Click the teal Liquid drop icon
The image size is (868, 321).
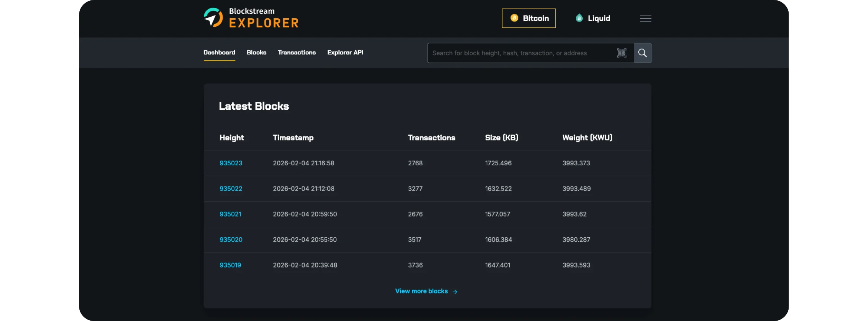pos(579,18)
